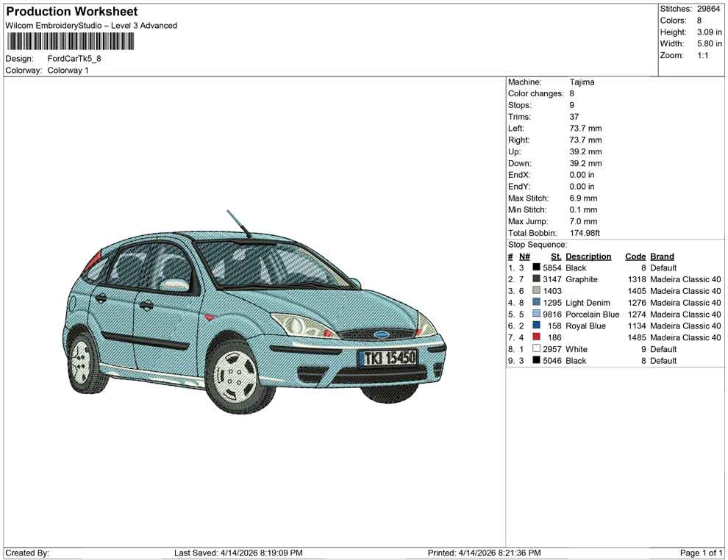Click stitch count 5854 in stop 1
Screen dimensions: 728x560
click(x=552, y=268)
